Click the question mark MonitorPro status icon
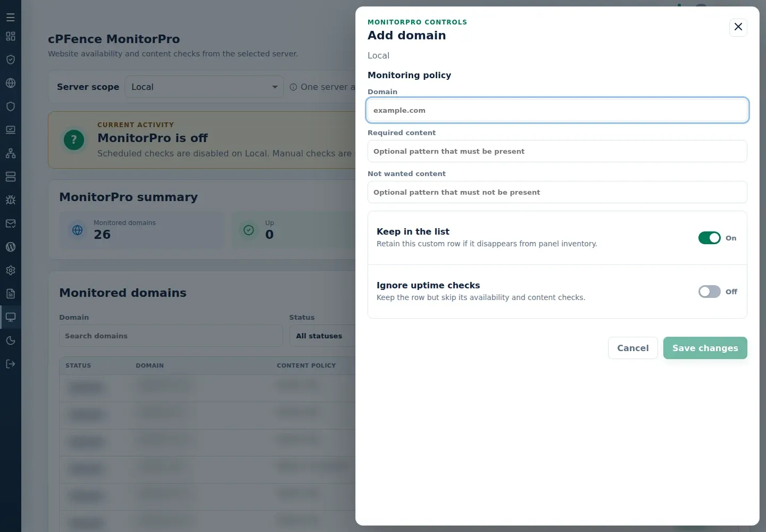 (74, 140)
